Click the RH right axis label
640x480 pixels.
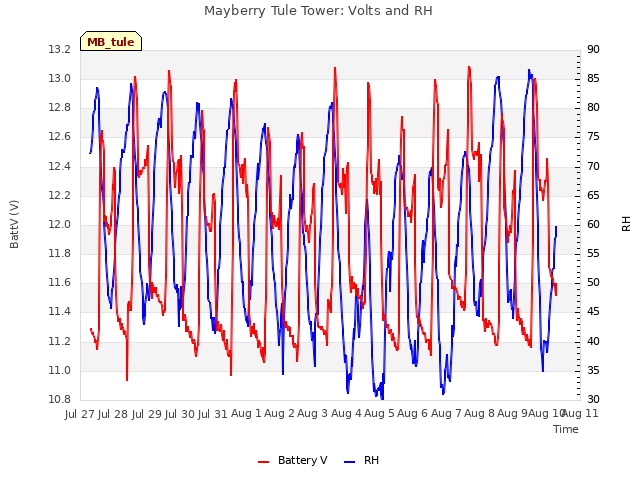(x=626, y=224)
